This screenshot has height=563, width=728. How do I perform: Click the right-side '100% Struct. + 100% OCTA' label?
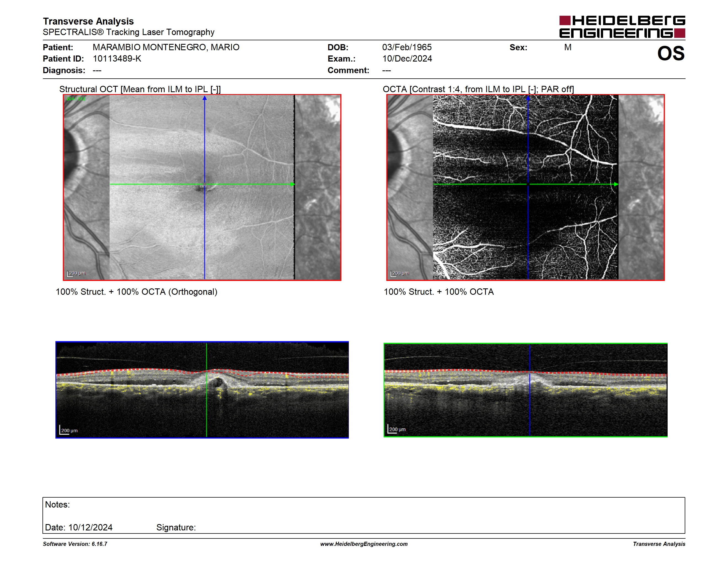(x=439, y=292)
